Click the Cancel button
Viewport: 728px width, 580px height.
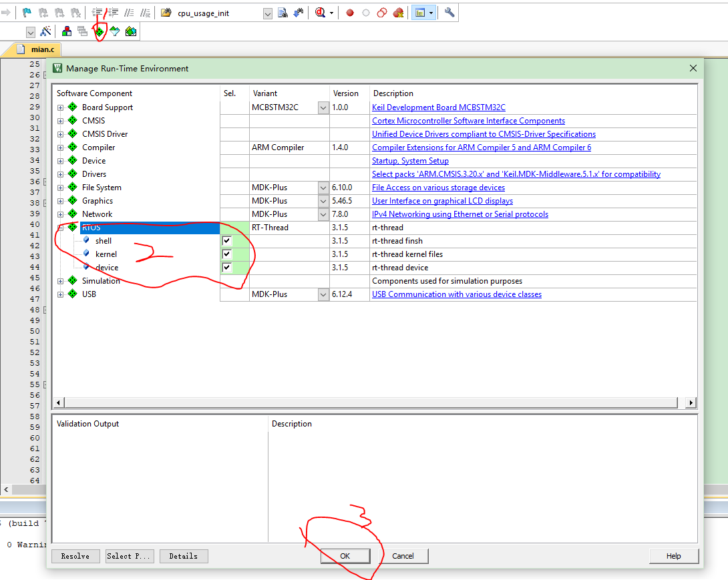point(403,556)
